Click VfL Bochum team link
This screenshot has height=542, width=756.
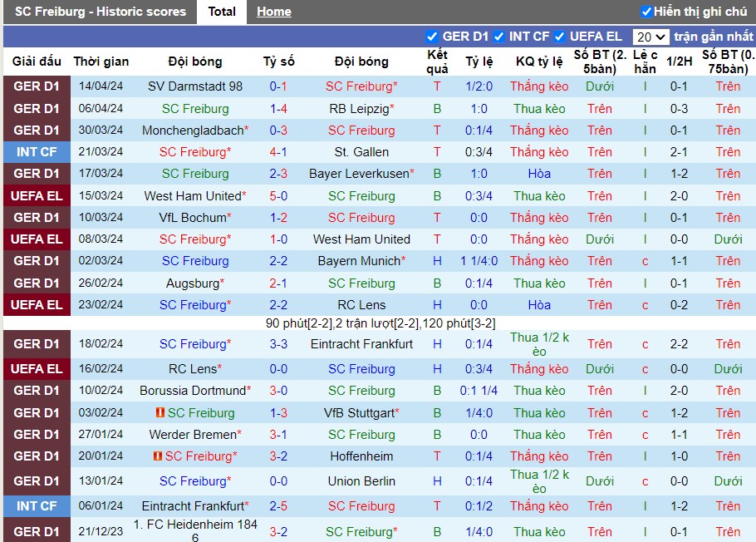pyautogui.click(x=194, y=218)
